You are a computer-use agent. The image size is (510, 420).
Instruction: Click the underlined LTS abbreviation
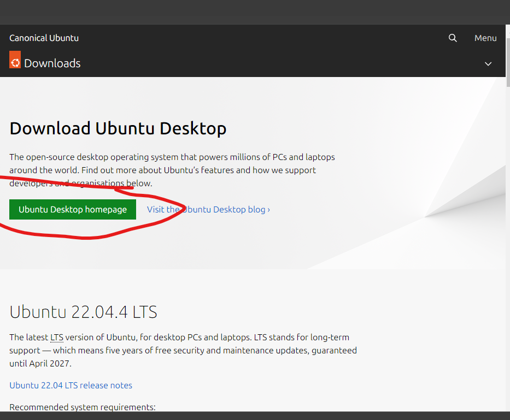tap(57, 338)
